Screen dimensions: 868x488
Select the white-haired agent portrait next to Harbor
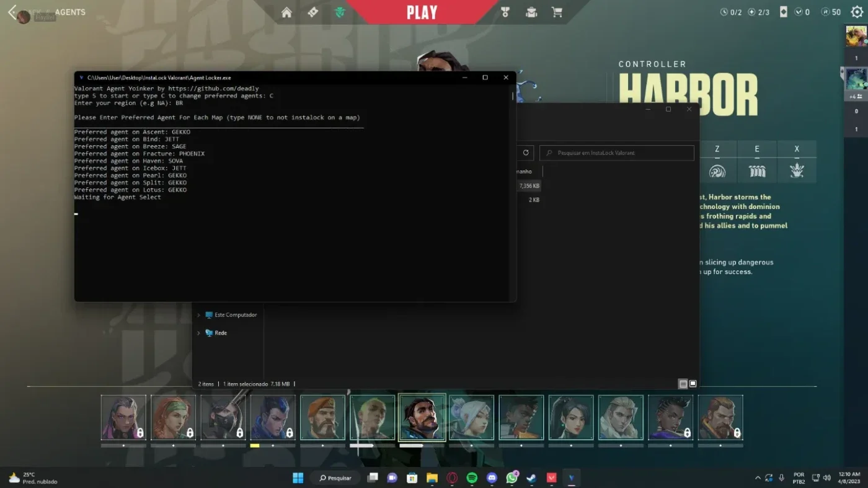click(x=472, y=417)
